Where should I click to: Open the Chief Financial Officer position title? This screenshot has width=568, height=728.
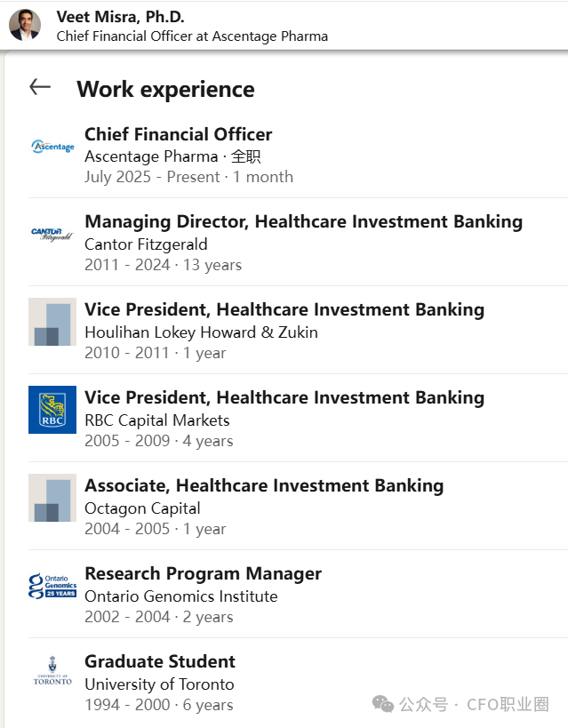(x=178, y=134)
